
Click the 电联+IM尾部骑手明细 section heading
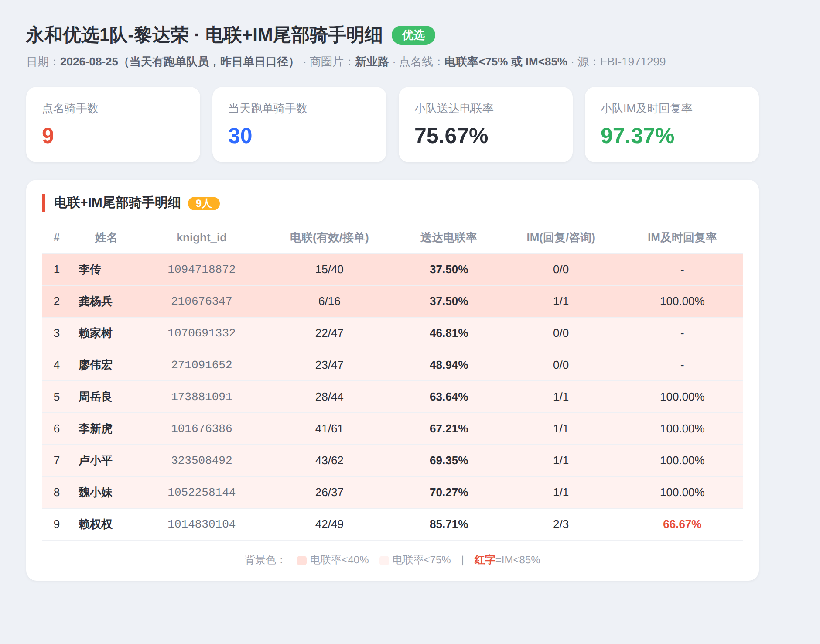point(117,203)
